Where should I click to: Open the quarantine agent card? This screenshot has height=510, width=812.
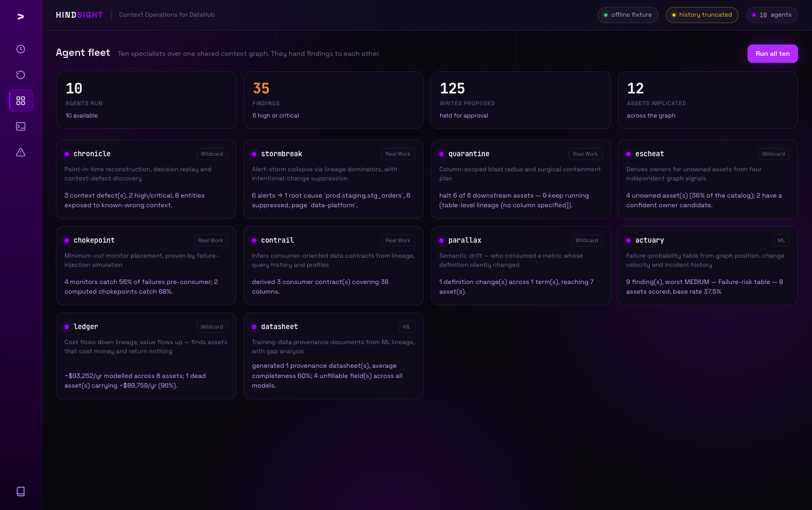(x=520, y=179)
